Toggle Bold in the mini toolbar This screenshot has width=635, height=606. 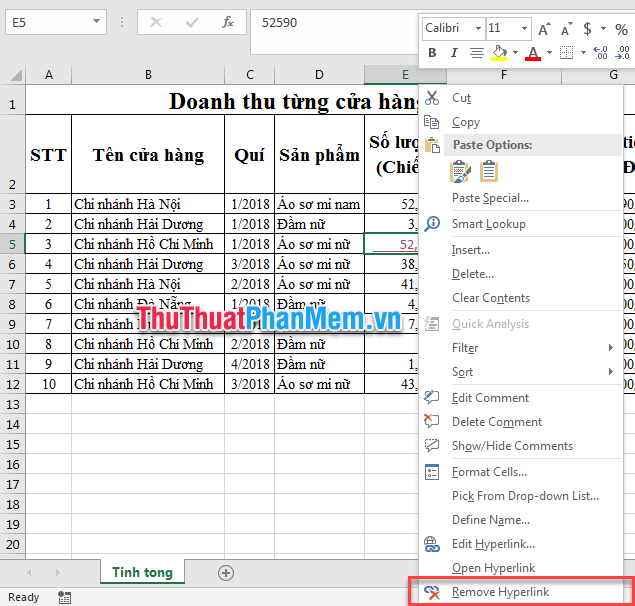click(432, 53)
